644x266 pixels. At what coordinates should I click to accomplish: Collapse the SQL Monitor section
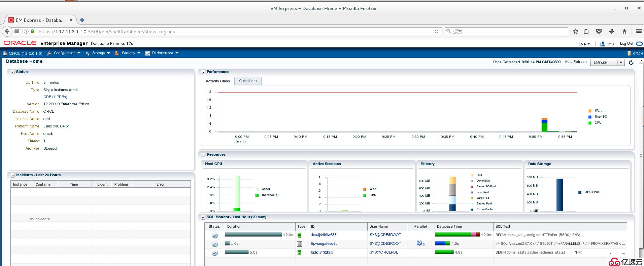(203, 217)
